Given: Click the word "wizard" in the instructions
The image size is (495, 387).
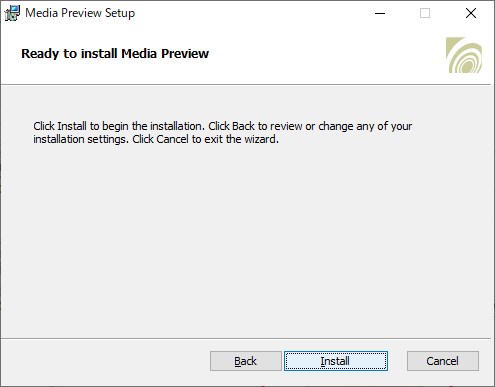Looking at the screenshot, I should (261, 139).
